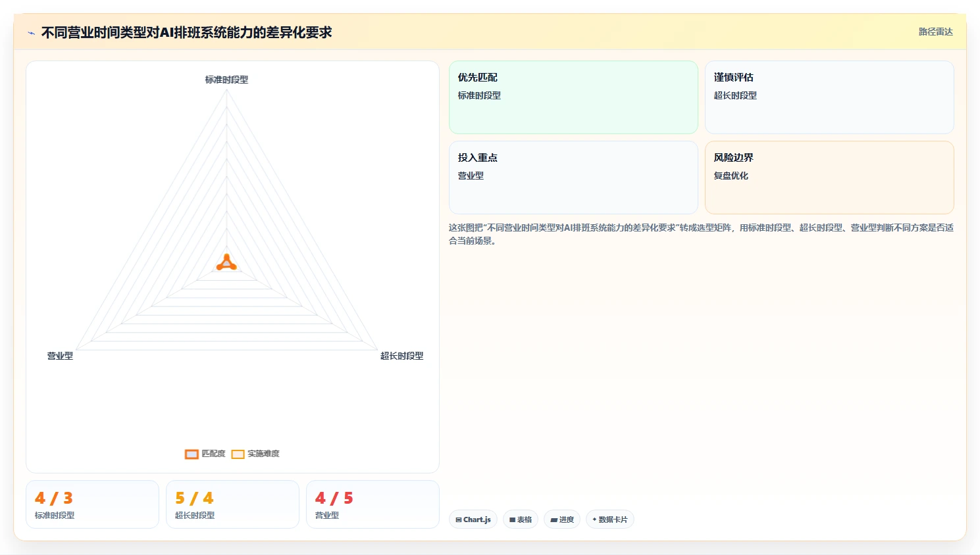Click the 表格 tag icon

pyautogui.click(x=513, y=519)
